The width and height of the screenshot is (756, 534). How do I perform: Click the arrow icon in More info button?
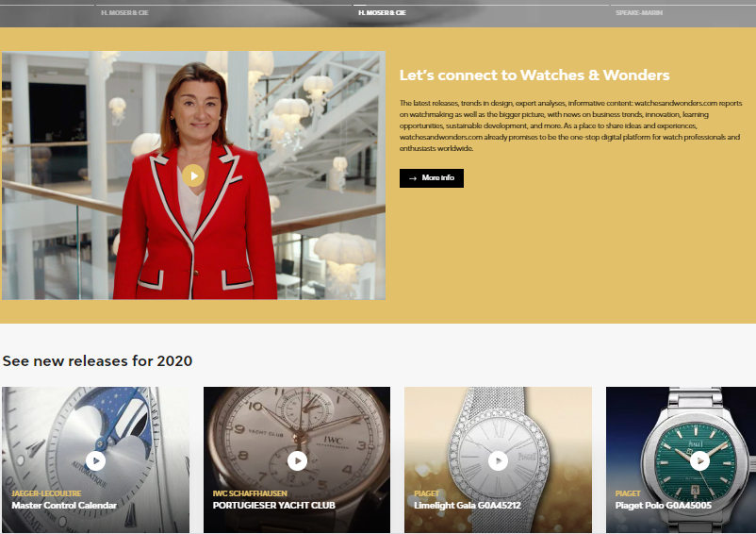(413, 178)
